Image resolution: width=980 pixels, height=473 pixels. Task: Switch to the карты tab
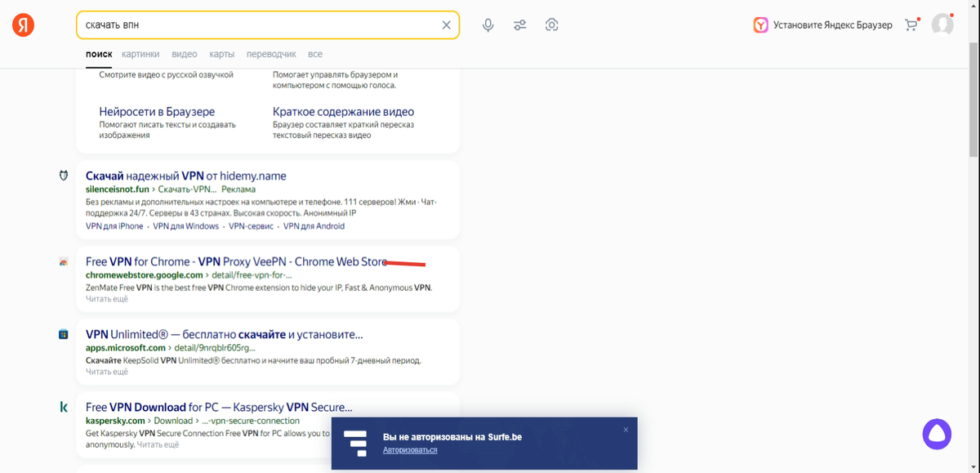[x=221, y=54]
